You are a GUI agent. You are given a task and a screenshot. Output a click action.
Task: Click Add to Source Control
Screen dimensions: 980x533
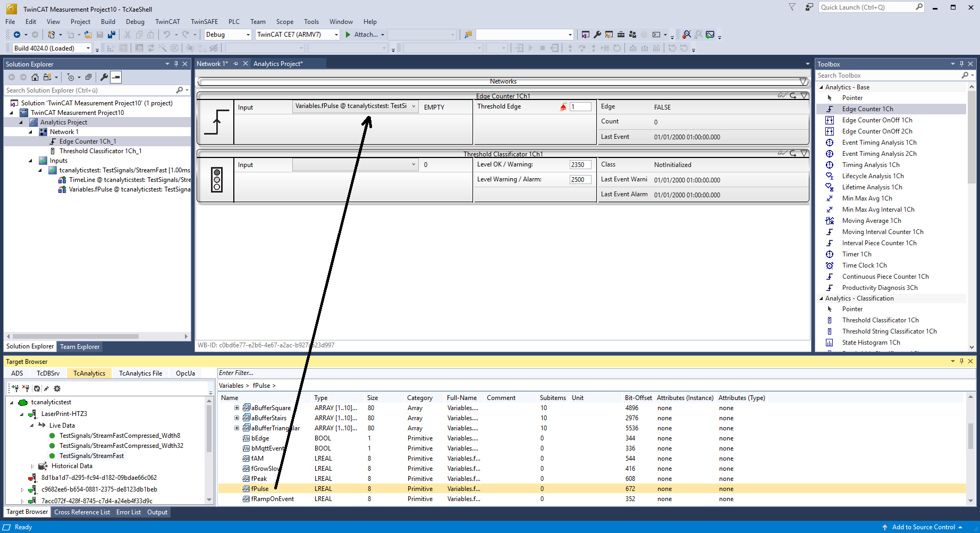[x=923, y=527]
